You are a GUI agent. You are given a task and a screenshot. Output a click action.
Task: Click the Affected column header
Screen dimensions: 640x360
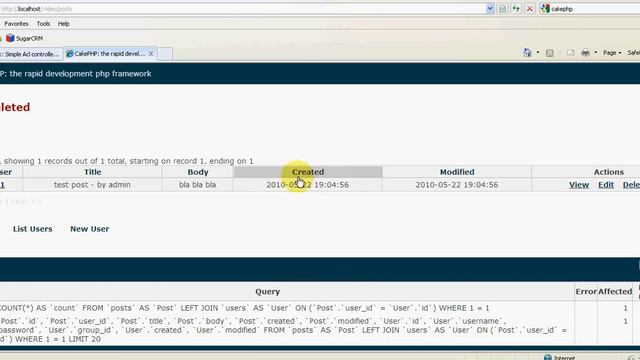point(615,291)
